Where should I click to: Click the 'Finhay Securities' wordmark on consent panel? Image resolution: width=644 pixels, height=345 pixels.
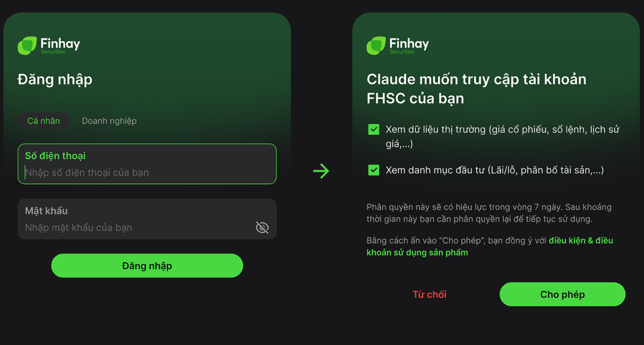pos(409,46)
